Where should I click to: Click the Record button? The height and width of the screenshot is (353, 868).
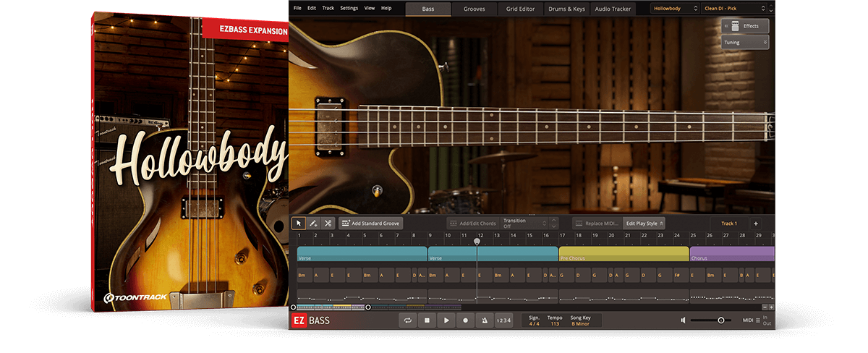[x=465, y=320]
